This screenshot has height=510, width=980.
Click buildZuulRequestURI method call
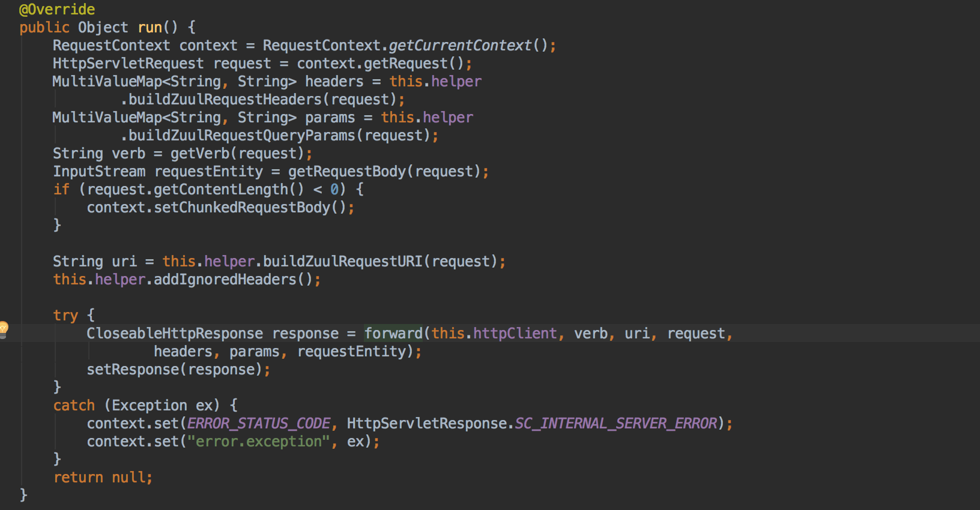(343, 262)
